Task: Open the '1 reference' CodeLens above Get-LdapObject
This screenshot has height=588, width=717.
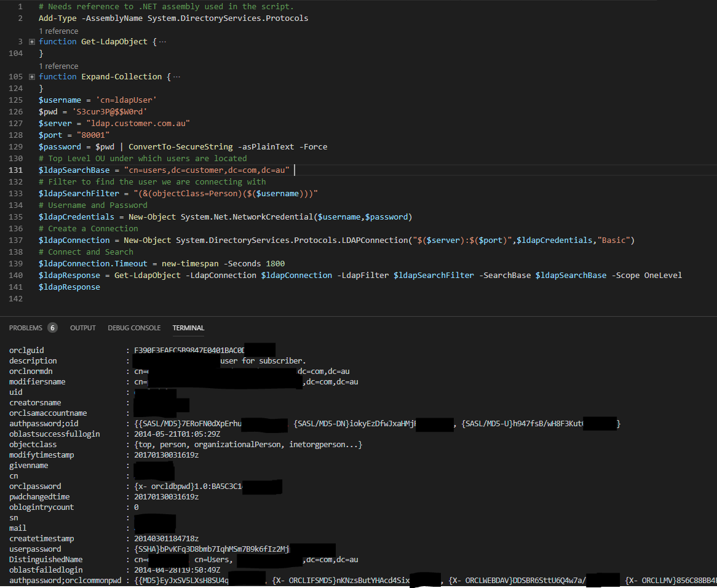Action: click(x=58, y=31)
